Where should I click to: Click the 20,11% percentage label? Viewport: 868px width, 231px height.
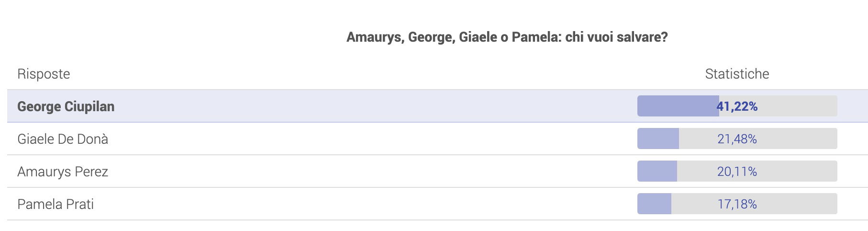click(x=737, y=172)
